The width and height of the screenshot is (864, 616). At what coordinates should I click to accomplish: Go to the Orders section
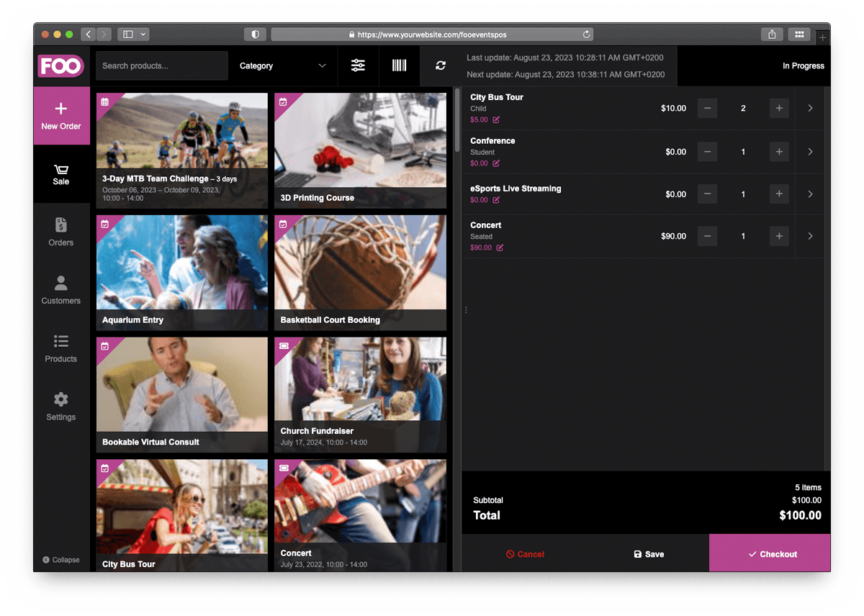(61, 232)
